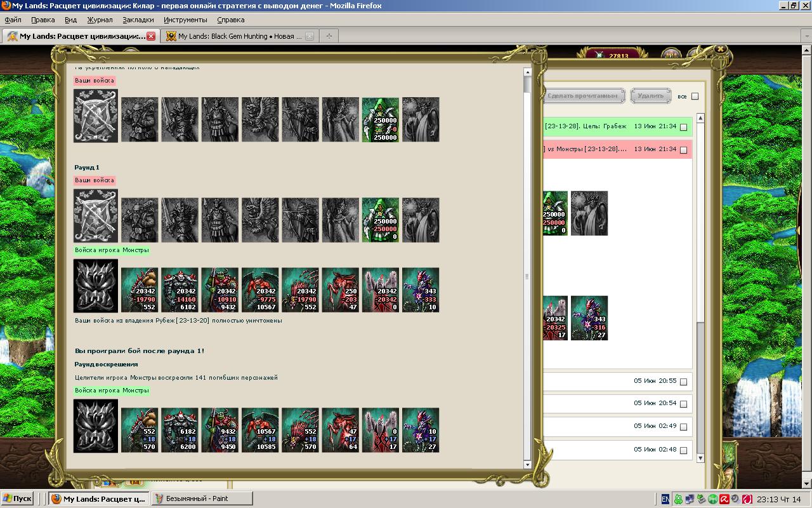Click EN language indicator in tray
This screenshot has height=508, width=812.
click(x=665, y=499)
